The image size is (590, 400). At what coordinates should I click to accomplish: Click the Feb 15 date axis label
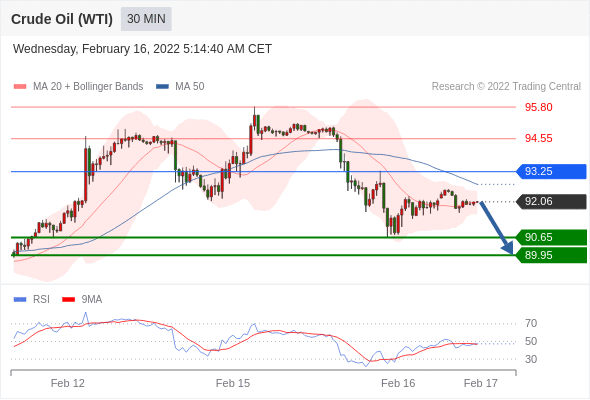(x=233, y=383)
